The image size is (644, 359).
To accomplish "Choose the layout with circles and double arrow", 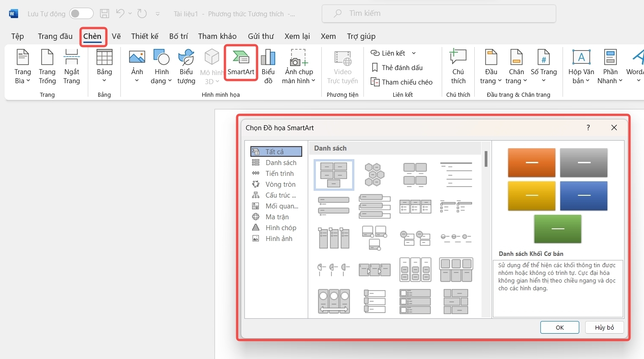I will (334, 302).
